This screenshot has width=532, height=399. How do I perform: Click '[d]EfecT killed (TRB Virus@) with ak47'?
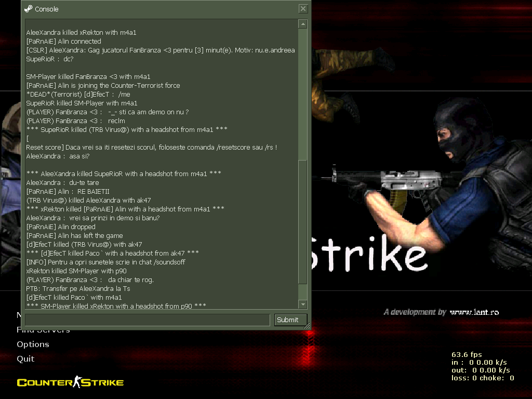pyautogui.click(x=84, y=244)
